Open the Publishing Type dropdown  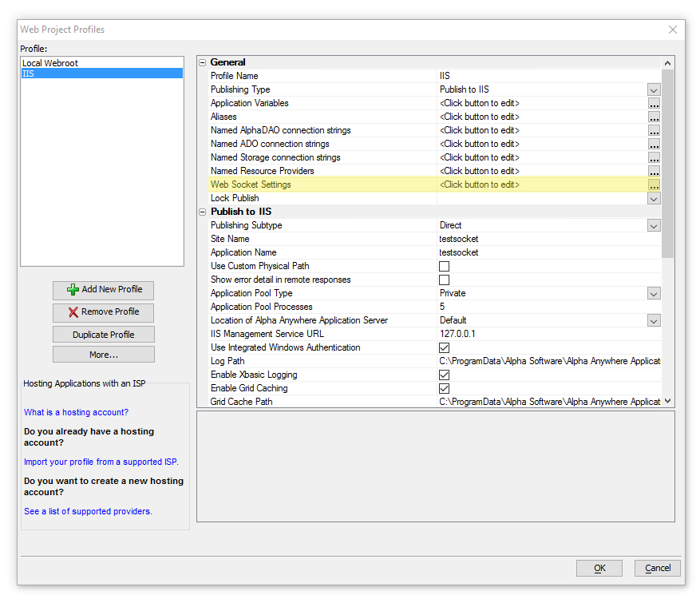click(654, 90)
